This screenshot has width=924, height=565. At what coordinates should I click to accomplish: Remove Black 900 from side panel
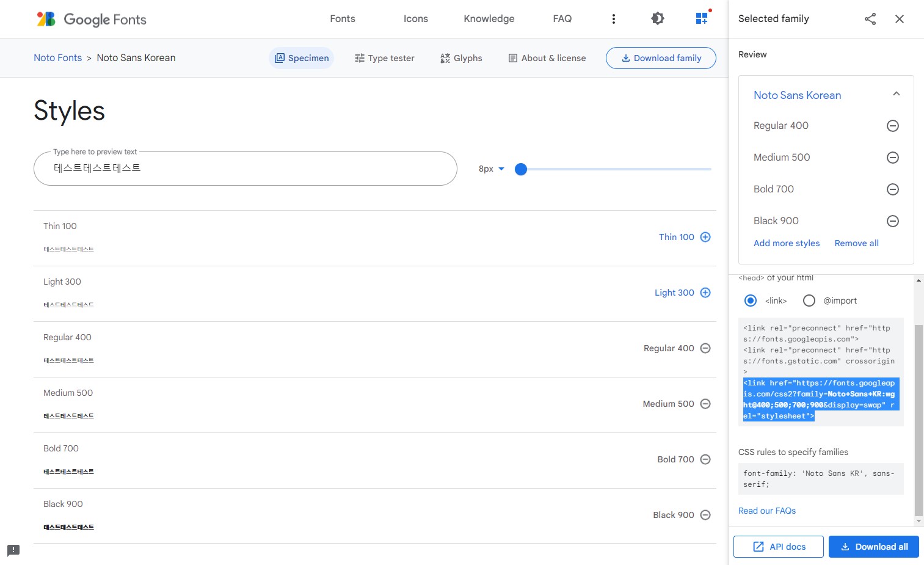pos(893,221)
